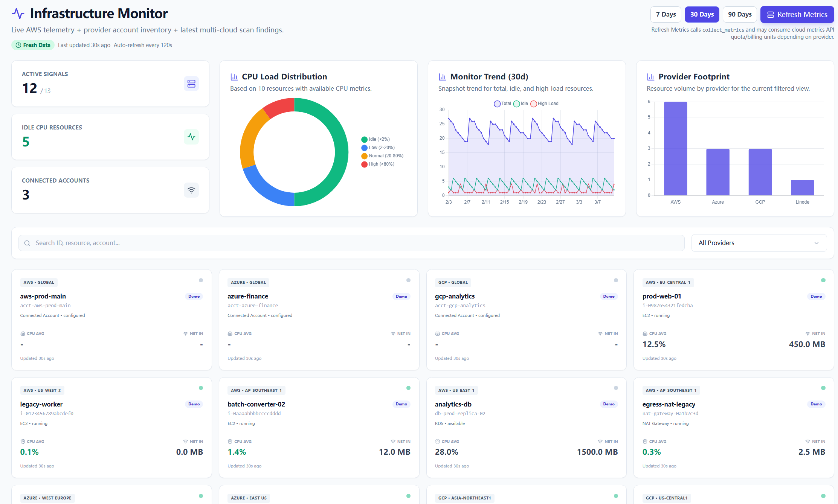Open the All Providers dropdown
The width and height of the screenshot is (838, 504).
759,243
